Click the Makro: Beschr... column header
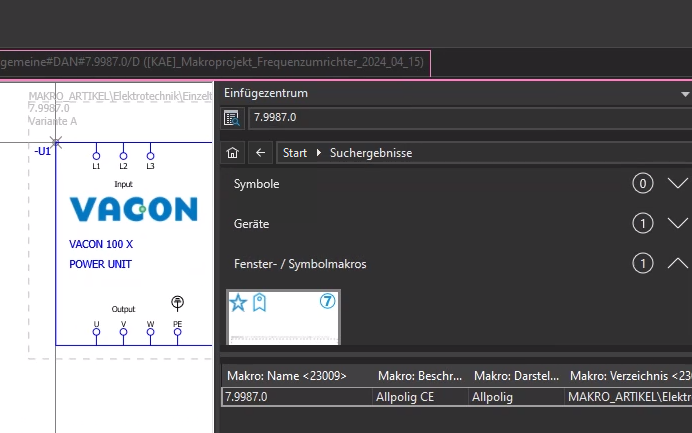The width and height of the screenshot is (692, 433). [420, 376]
